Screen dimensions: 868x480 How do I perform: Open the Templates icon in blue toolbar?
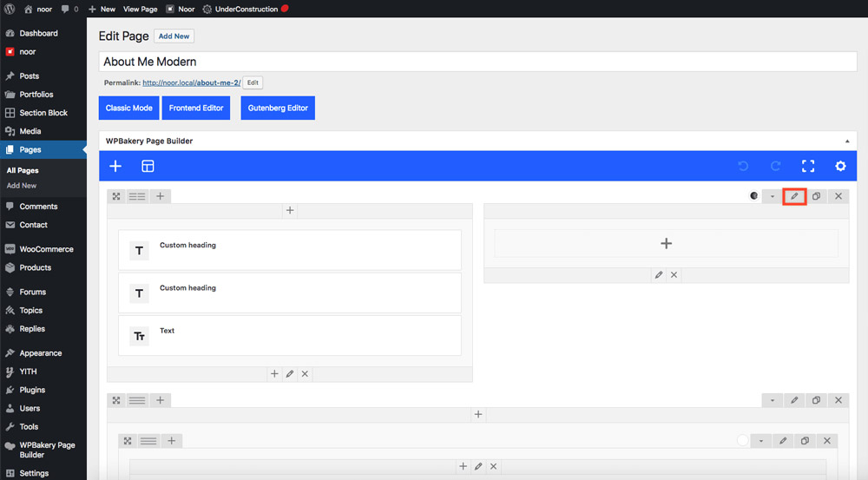pos(148,166)
